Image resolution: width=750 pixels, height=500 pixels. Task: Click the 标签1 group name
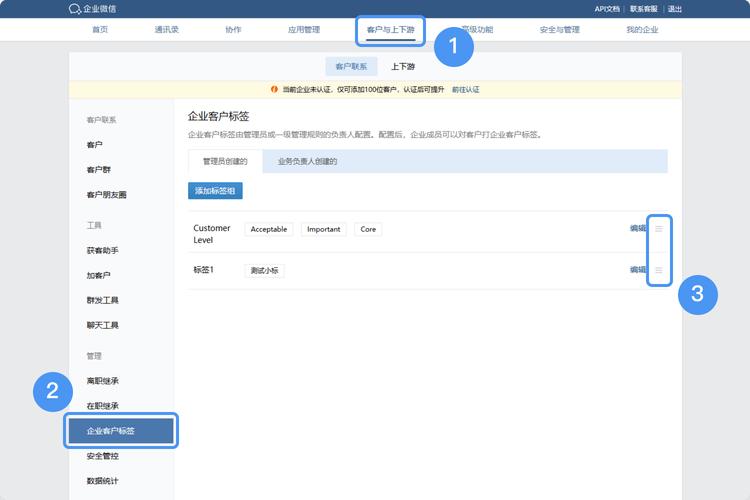pyautogui.click(x=203, y=270)
